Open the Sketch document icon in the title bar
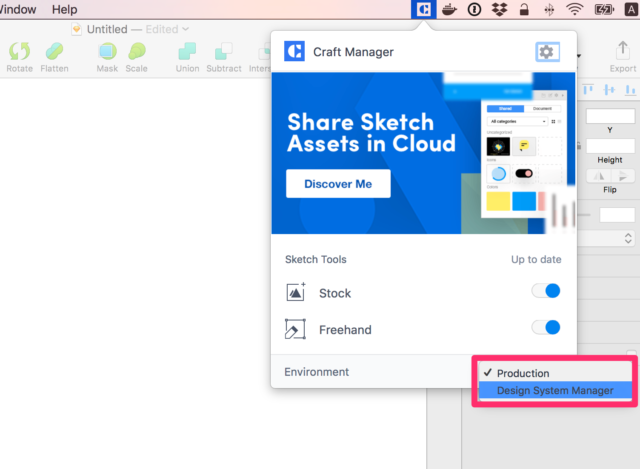This screenshot has width=640, height=469. [x=76, y=29]
